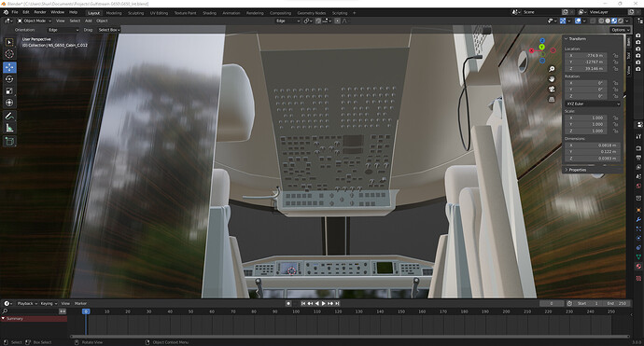This screenshot has height=346, width=644.
Task: Click the Blender logo icon
Action: [x=6, y=12]
